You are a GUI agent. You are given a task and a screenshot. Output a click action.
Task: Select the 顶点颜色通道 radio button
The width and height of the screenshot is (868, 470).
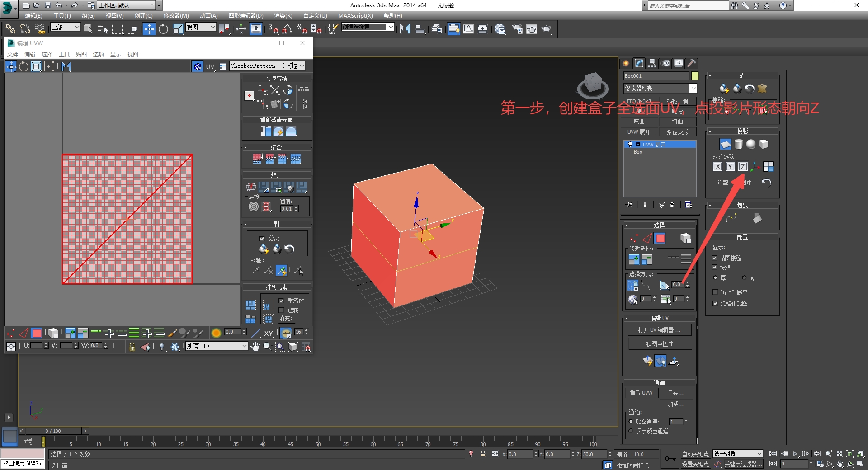[x=631, y=431]
